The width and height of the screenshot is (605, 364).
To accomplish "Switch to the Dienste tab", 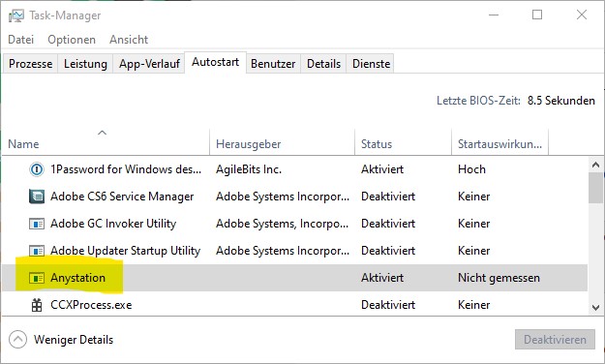I will tap(371, 63).
